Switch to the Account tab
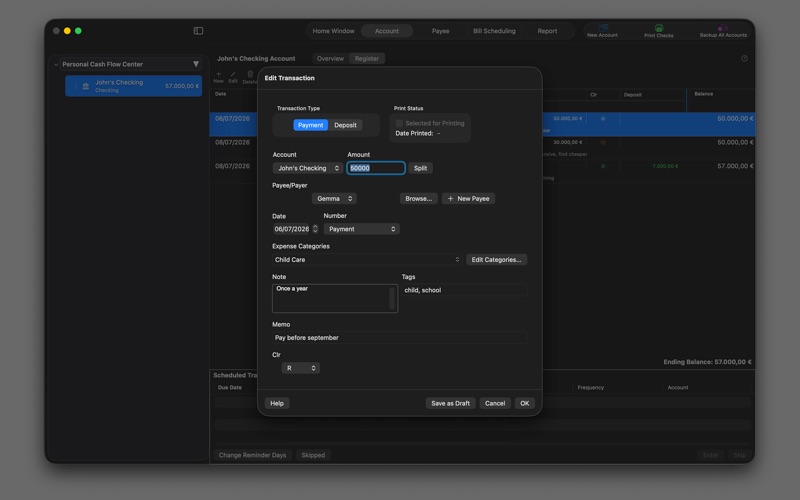The height and width of the screenshot is (500, 800). coord(387,31)
